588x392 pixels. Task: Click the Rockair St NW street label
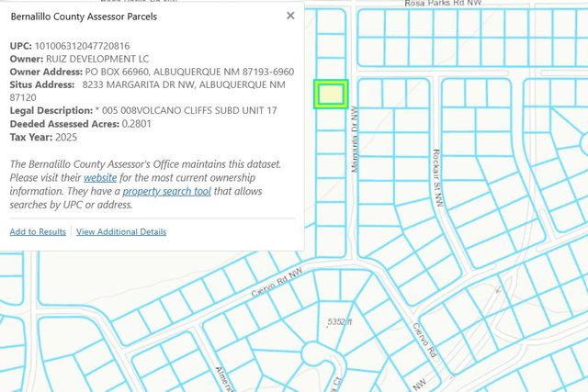[437, 177]
